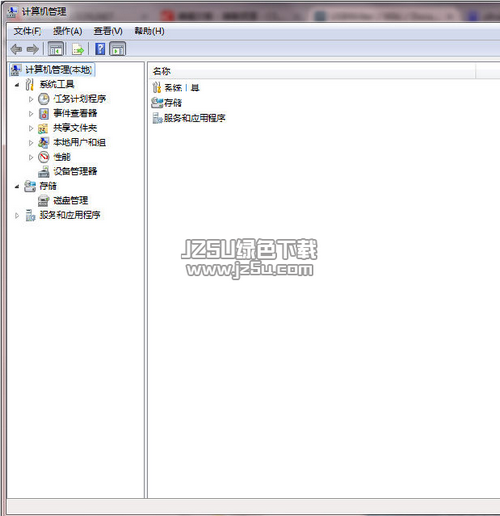500x516 pixels.
Task: Toggle the console tree pane toolbar icon
Action: click(56, 49)
